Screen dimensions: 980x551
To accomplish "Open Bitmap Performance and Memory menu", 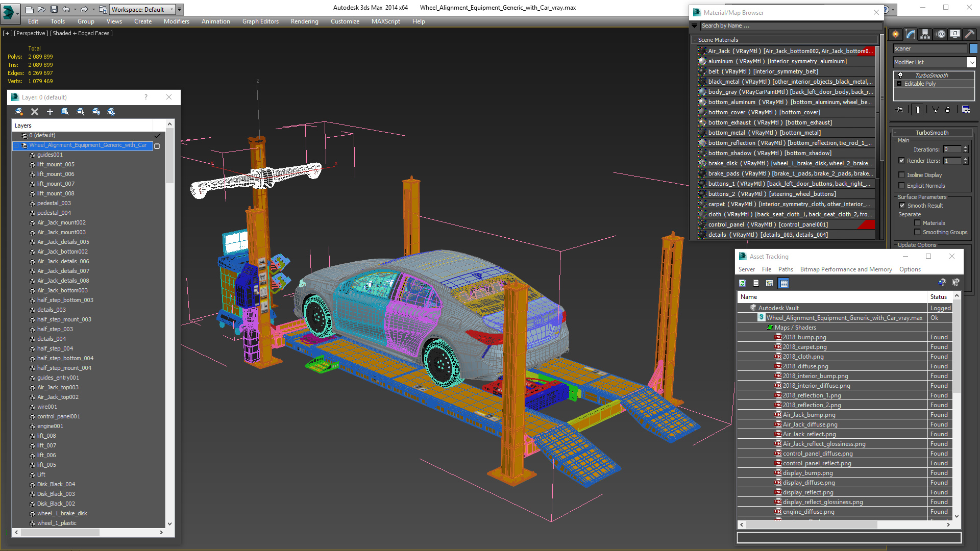I will coord(846,269).
